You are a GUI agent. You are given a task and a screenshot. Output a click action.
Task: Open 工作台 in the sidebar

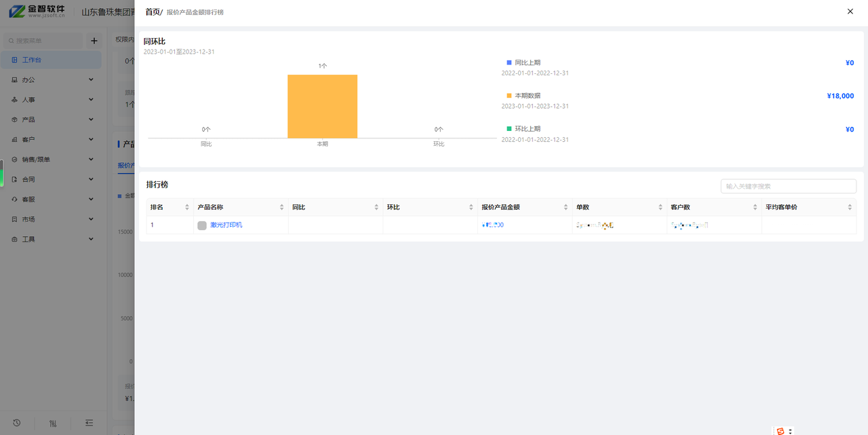click(51, 60)
